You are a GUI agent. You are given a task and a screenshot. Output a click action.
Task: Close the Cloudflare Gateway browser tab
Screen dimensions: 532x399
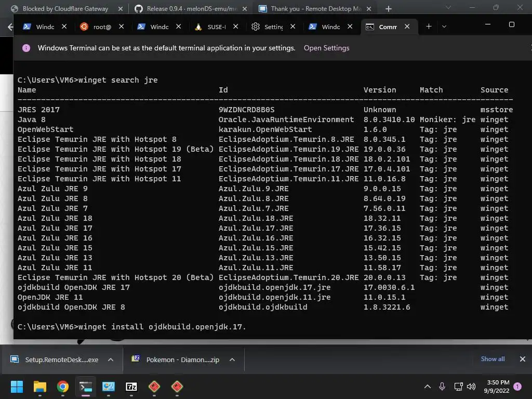coord(121,9)
